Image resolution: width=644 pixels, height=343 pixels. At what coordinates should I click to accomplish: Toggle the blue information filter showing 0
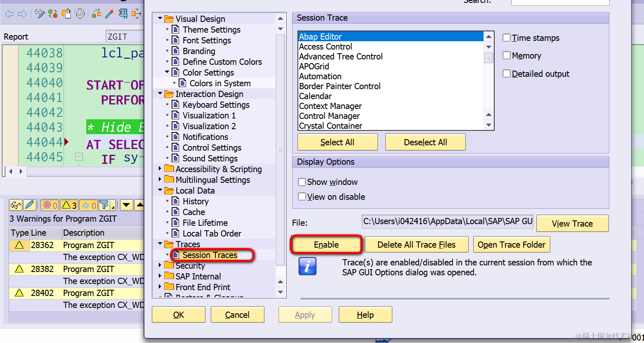click(x=89, y=205)
